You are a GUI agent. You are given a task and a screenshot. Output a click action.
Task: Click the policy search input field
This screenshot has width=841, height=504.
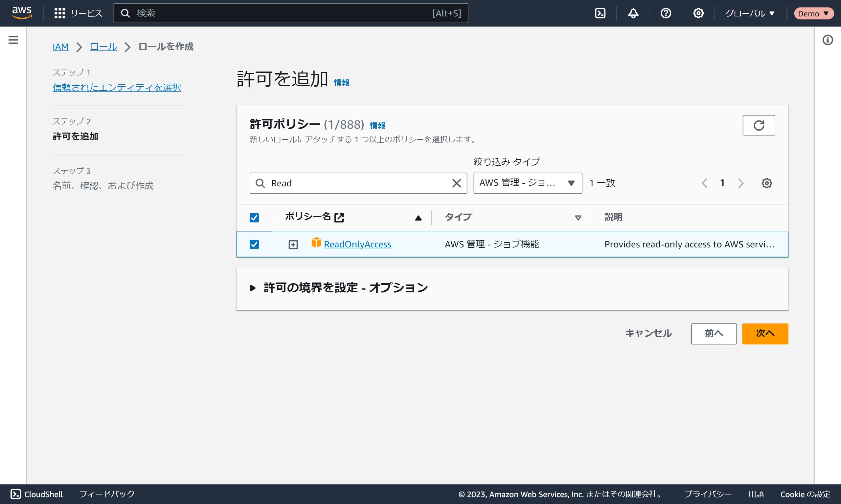pos(357,183)
